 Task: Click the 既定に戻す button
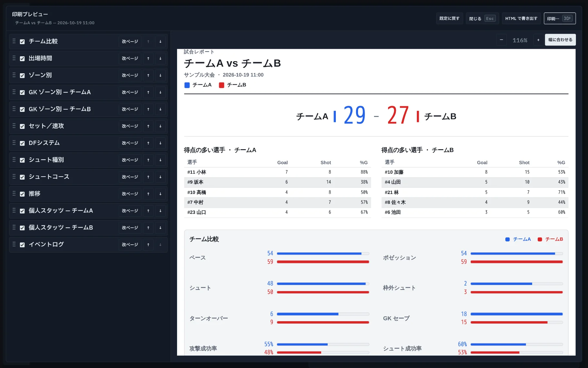pos(449,18)
